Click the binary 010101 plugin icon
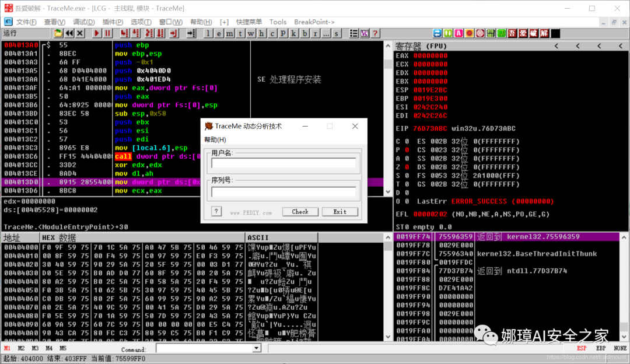This screenshot has width=630, height=364. (491, 33)
